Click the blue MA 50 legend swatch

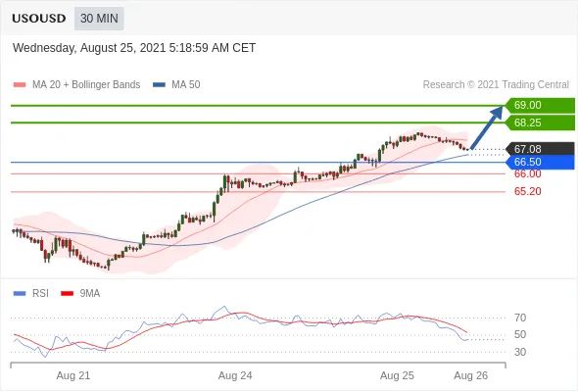click(x=159, y=85)
